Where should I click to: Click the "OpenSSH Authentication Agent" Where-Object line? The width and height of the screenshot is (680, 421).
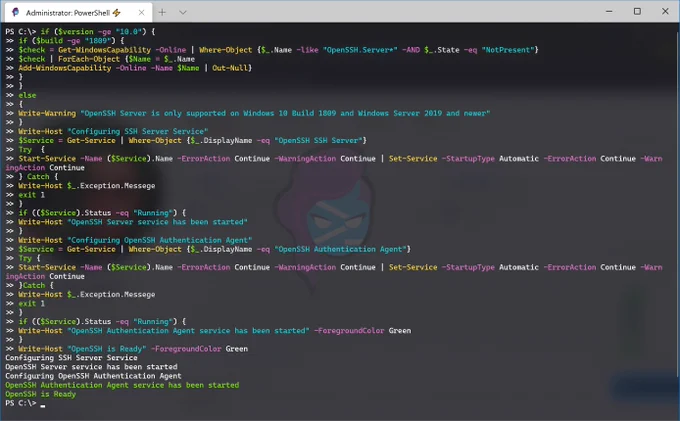(x=208, y=249)
